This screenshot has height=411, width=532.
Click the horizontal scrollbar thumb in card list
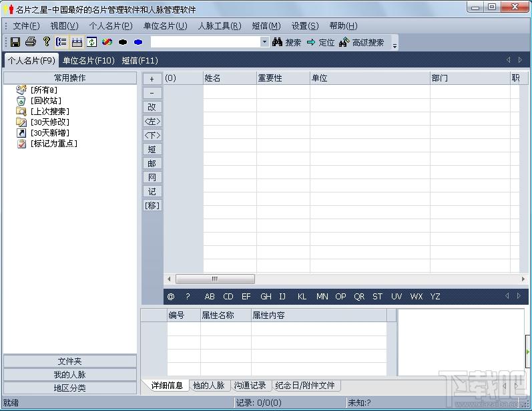214,279
